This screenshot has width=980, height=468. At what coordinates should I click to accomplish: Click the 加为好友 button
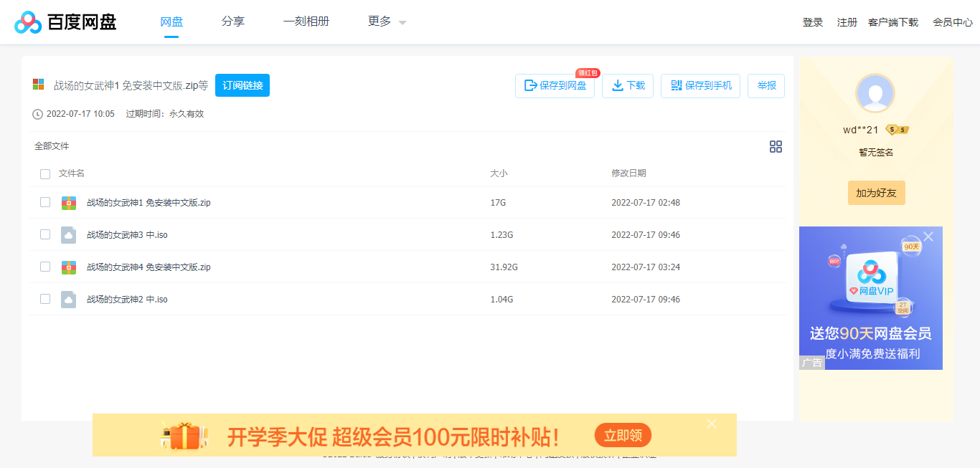coord(876,192)
